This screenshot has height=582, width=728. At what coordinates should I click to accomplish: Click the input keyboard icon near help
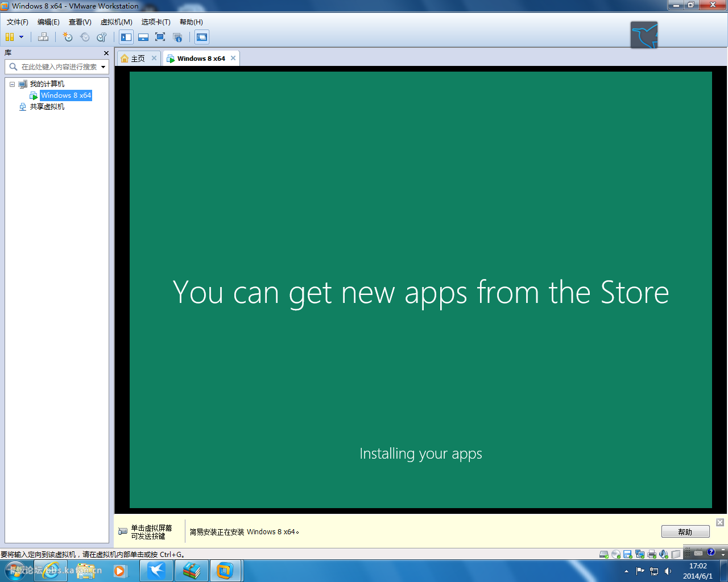coord(699,552)
